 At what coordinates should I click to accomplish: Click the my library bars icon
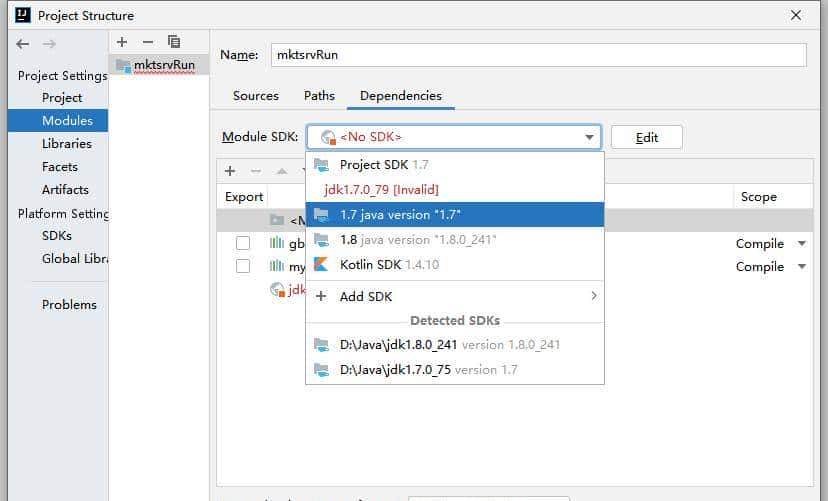pos(277,266)
